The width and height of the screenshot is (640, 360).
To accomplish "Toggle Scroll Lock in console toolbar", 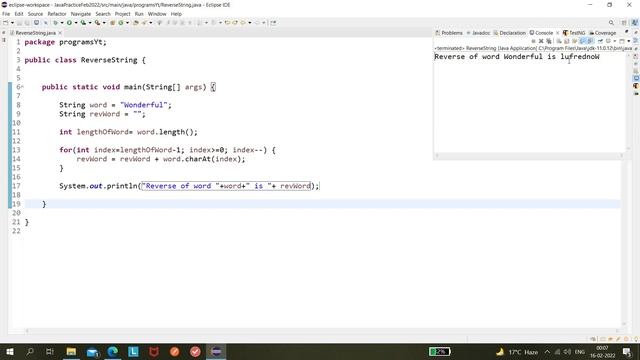I will tap(567, 41).
